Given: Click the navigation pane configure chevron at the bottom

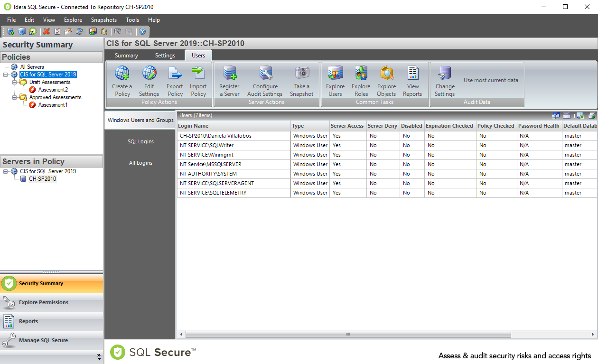Looking at the screenshot, I should click(99, 356).
